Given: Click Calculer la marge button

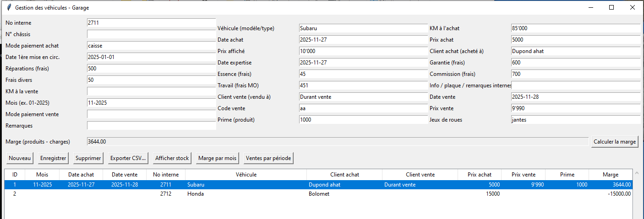Looking at the screenshot, I should pos(614,142).
